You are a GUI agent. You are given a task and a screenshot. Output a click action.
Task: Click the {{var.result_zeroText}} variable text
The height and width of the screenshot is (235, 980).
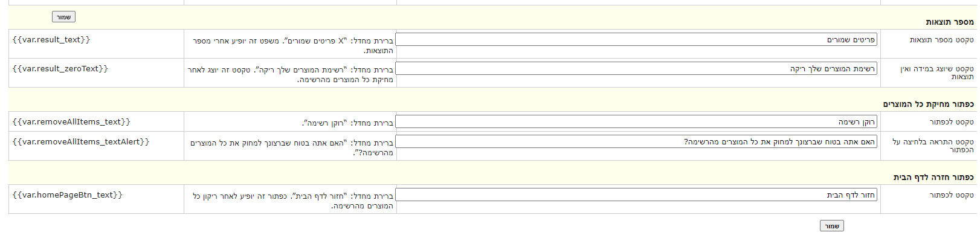click(60, 69)
